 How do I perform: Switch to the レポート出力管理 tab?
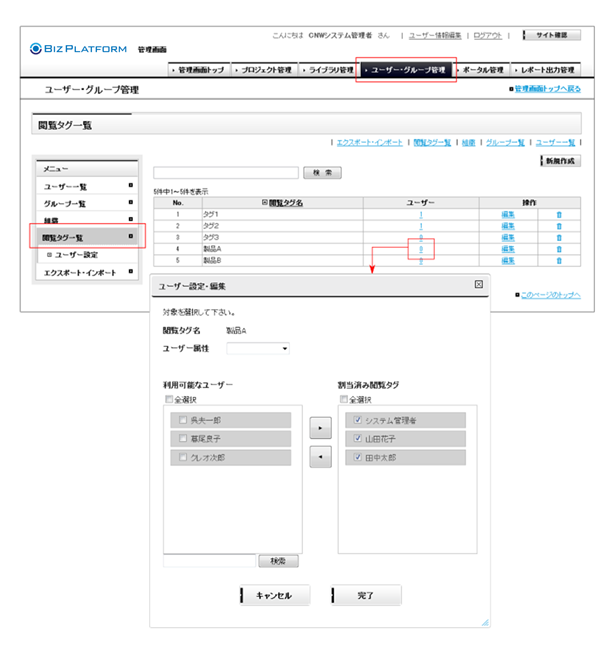545,70
